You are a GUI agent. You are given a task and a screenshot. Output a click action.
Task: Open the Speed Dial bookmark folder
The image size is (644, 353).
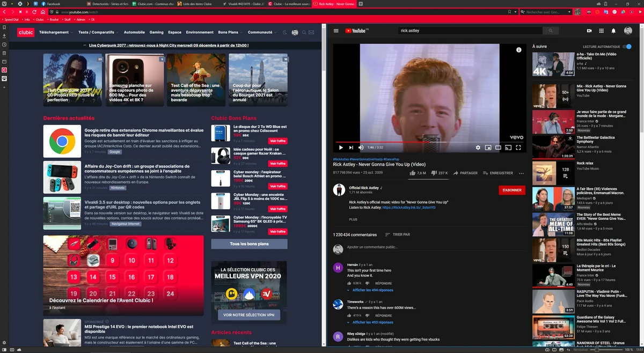click(x=11, y=19)
